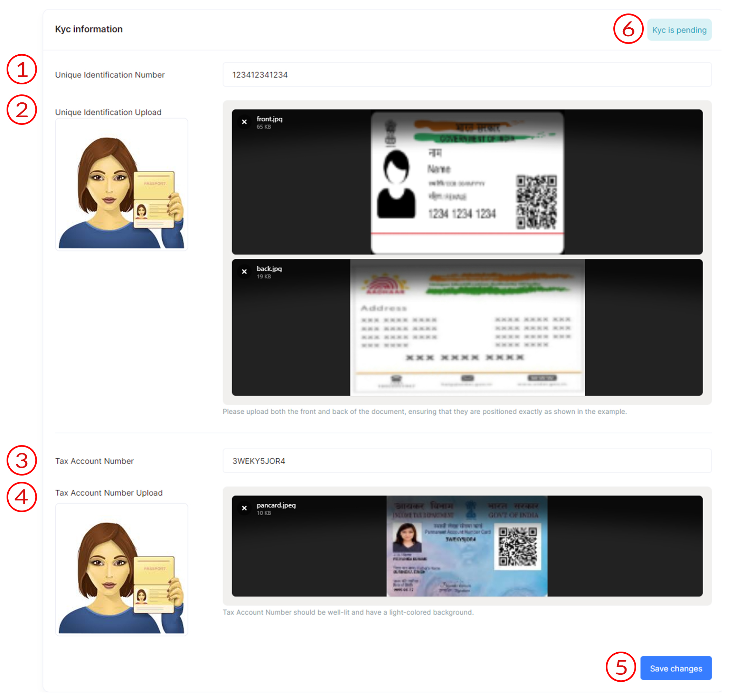Screen dimensions: 735x700
Task: Click red annotation number 3
Action: point(22,460)
